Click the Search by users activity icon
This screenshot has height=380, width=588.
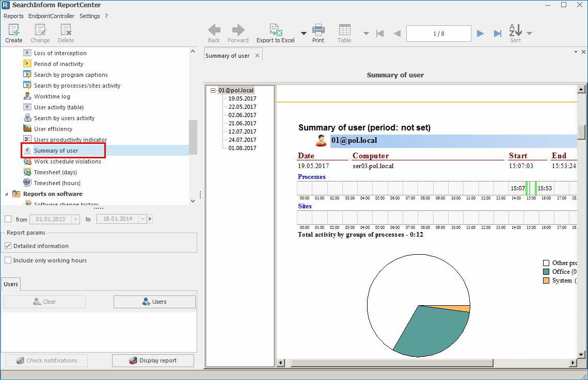27,118
